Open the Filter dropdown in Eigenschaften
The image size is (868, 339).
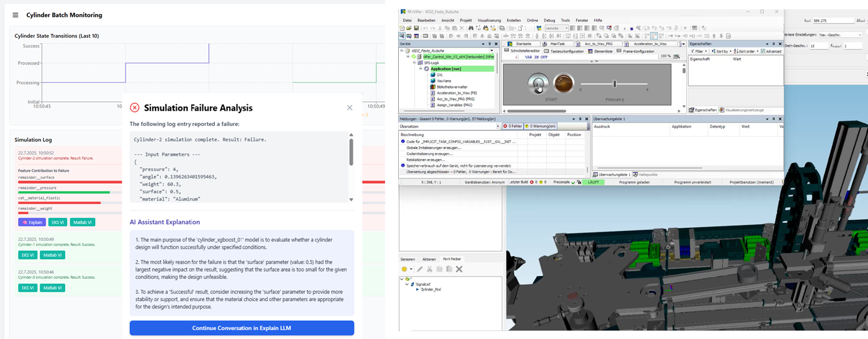pos(698,51)
